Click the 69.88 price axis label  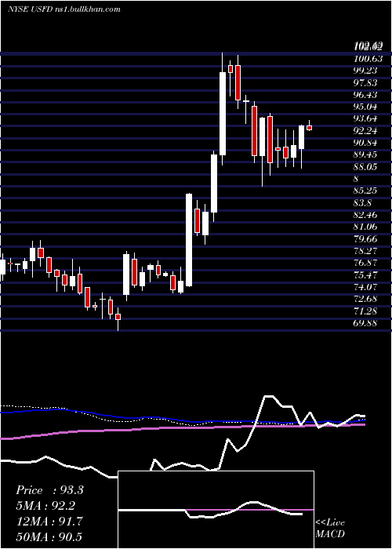click(365, 323)
